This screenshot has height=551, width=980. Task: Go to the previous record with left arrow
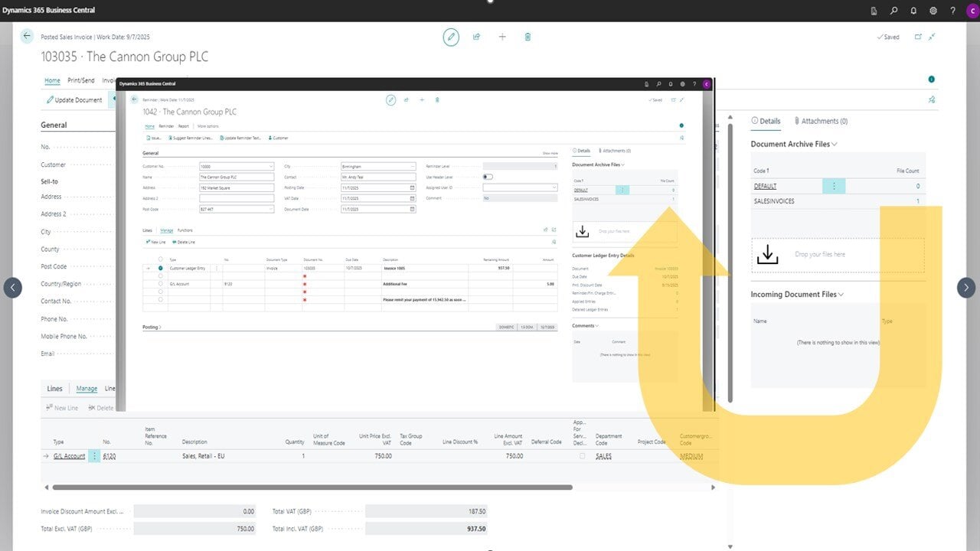tap(13, 288)
